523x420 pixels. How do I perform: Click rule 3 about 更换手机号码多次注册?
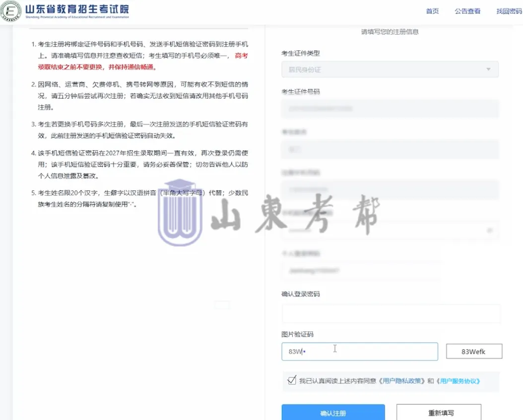tap(140, 129)
